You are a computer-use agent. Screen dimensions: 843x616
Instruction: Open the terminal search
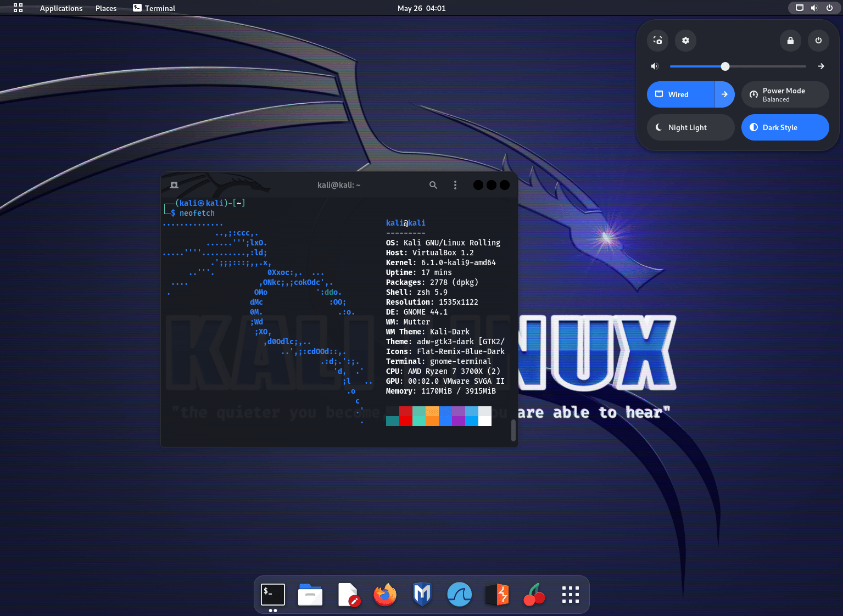[433, 184]
